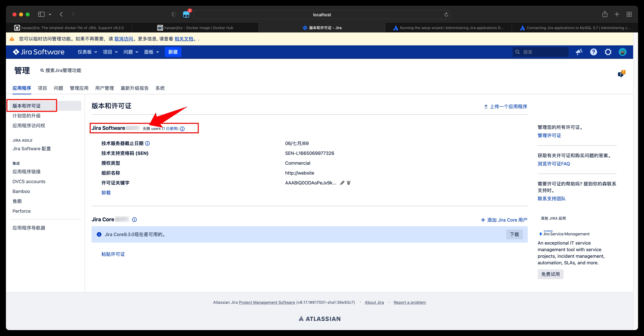The image size is (644, 336).
Task: Switch to the 最新升级报告 admin tab
Action: tap(134, 88)
